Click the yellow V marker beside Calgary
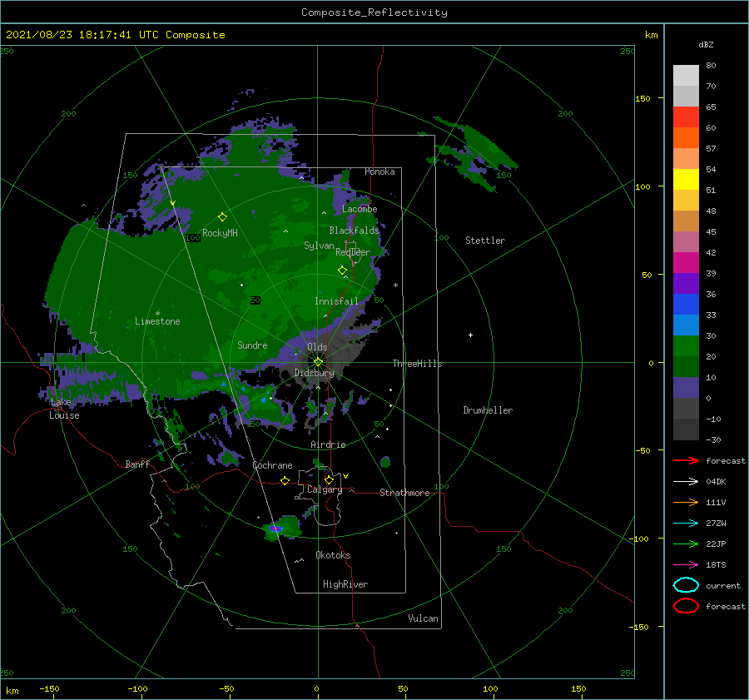 (x=346, y=476)
